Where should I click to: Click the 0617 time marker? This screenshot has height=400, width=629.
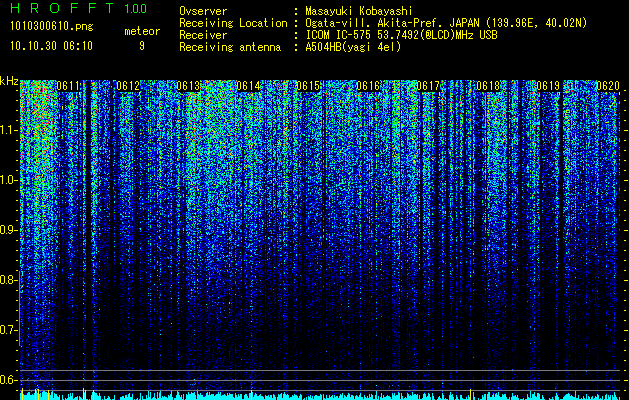pos(428,86)
